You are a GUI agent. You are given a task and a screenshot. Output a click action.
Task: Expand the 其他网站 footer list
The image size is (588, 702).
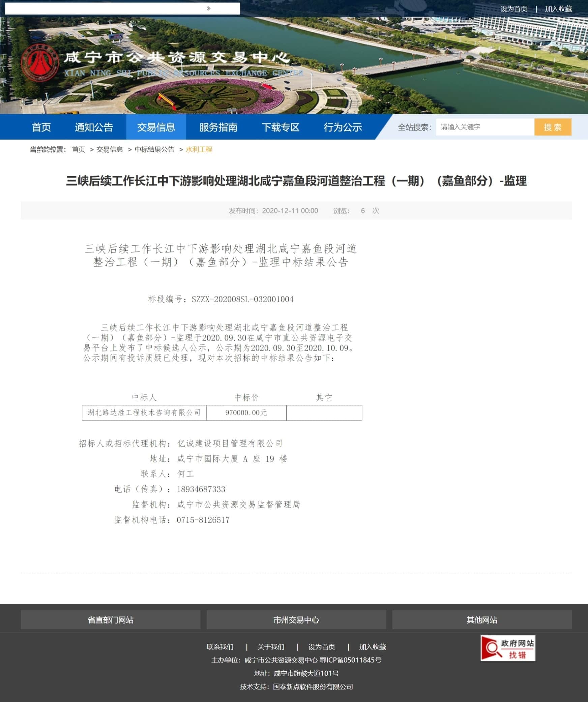[481, 620]
